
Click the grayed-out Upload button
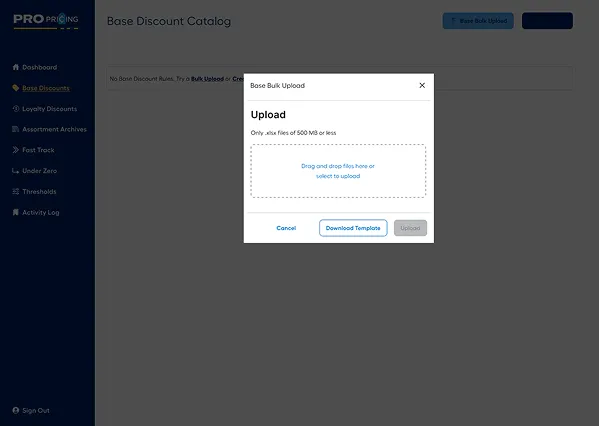pyautogui.click(x=410, y=228)
